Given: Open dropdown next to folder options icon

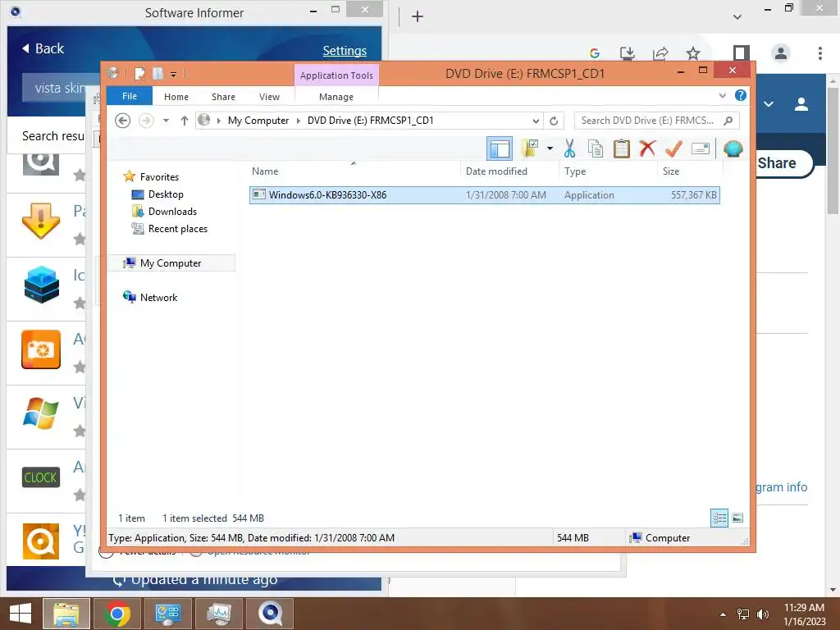Looking at the screenshot, I should coord(550,148).
